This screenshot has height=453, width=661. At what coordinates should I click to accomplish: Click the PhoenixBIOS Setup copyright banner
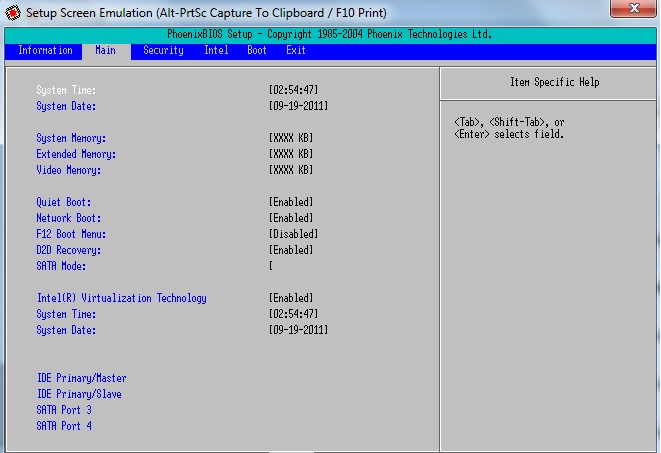[x=330, y=34]
